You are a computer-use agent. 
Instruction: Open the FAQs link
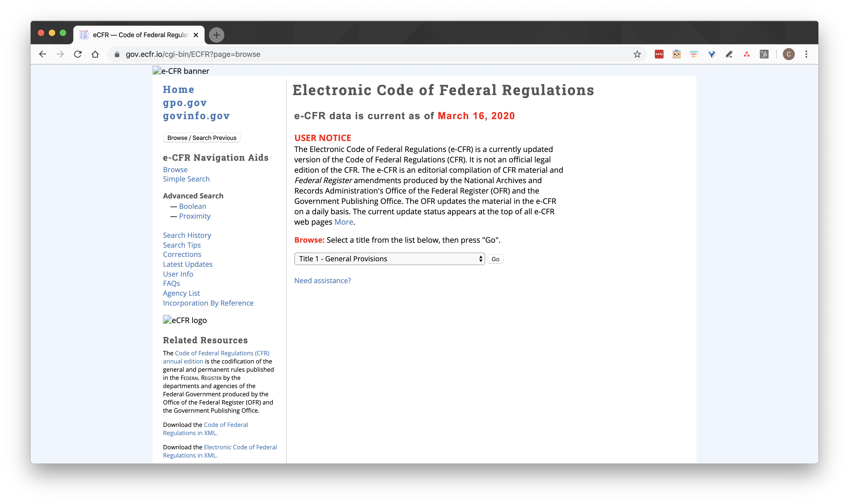coord(171,283)
